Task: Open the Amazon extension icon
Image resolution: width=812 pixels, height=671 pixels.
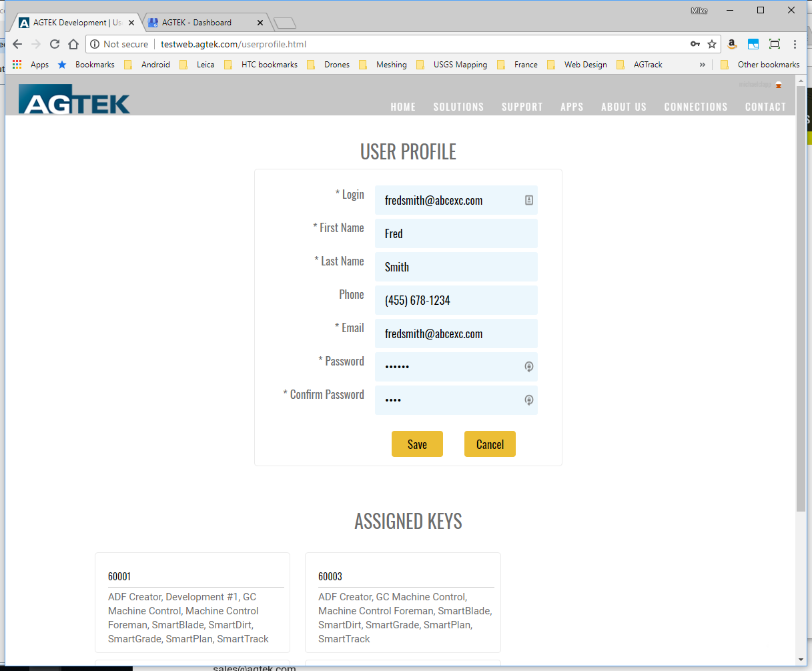Action: 732,44
